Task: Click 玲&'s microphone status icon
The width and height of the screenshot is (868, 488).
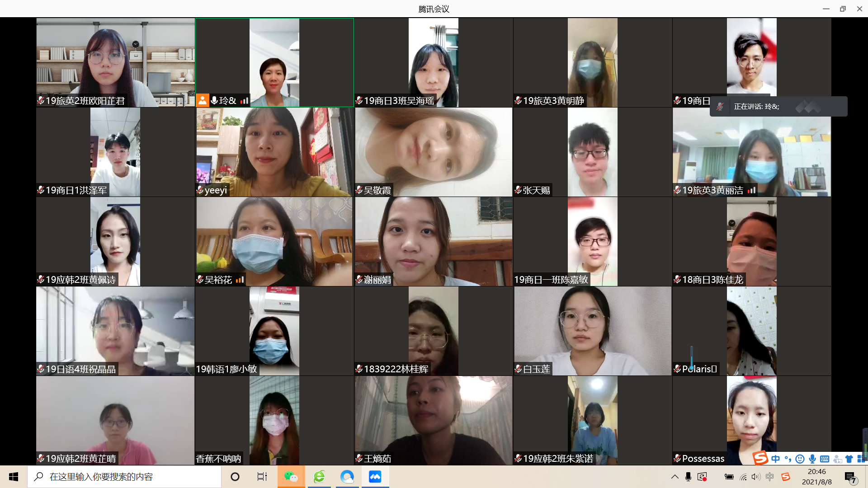Action: [214, 100]
